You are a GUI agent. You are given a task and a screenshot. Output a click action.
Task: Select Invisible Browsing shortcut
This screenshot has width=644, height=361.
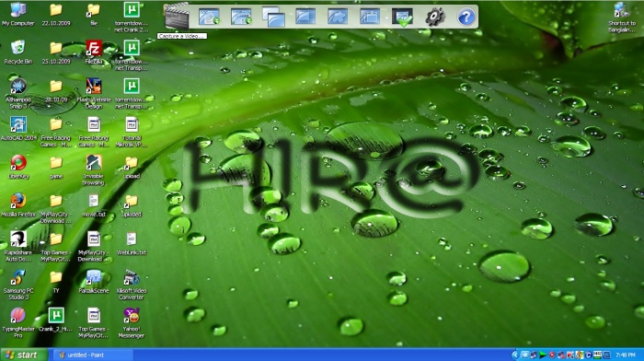(94, 170)
